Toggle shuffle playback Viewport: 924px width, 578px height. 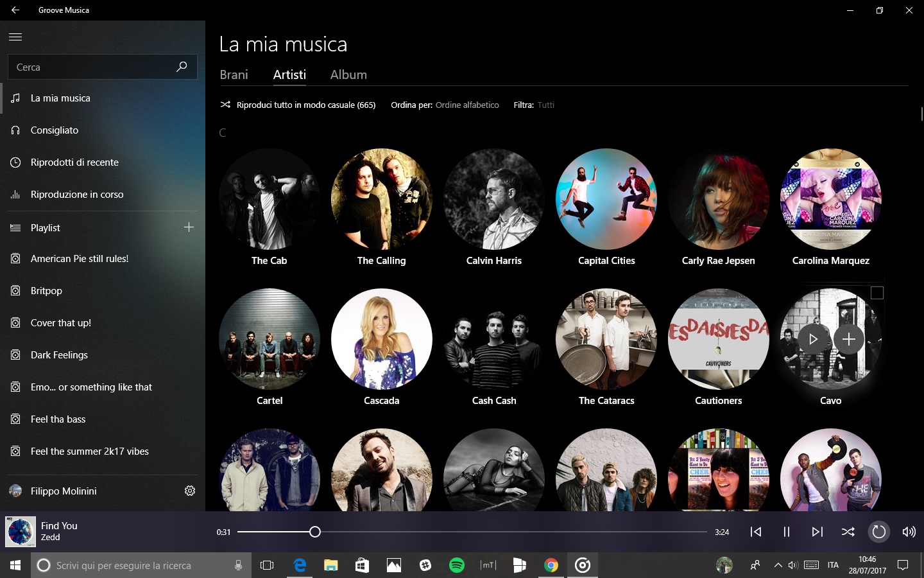coord(848,532)
